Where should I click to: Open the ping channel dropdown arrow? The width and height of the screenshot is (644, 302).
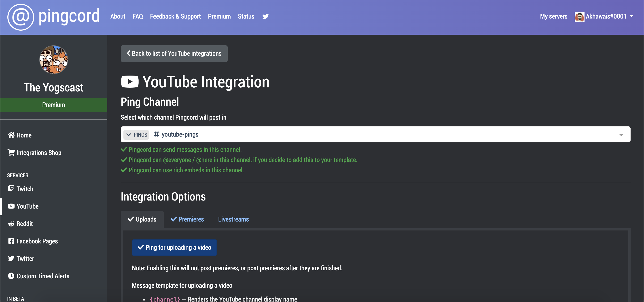[x=621, y=135]
